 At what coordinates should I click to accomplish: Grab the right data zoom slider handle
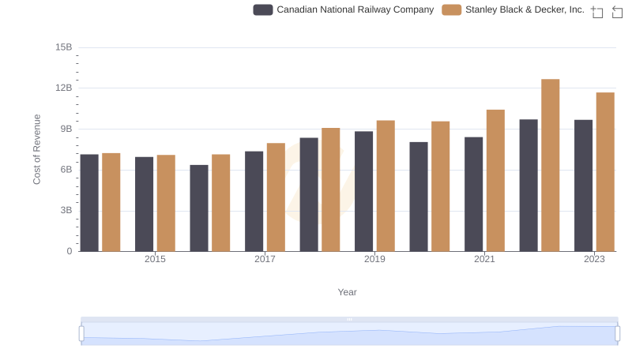pyautogui.click(x=617, y=334)
